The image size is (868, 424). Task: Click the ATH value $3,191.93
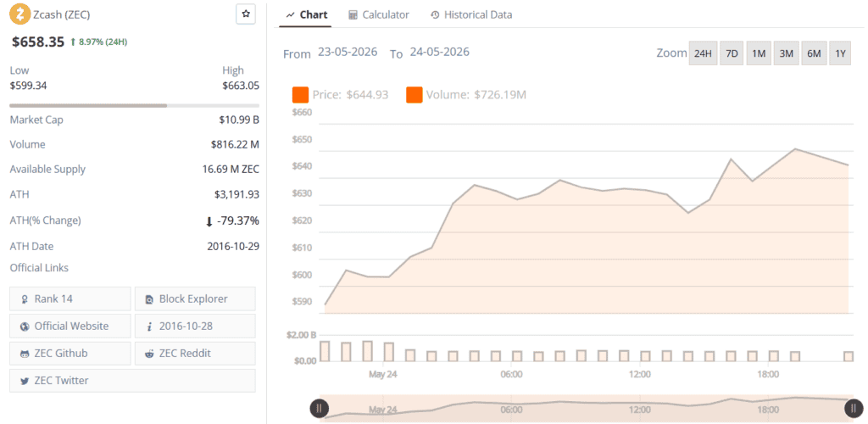(x=237, y=195)
